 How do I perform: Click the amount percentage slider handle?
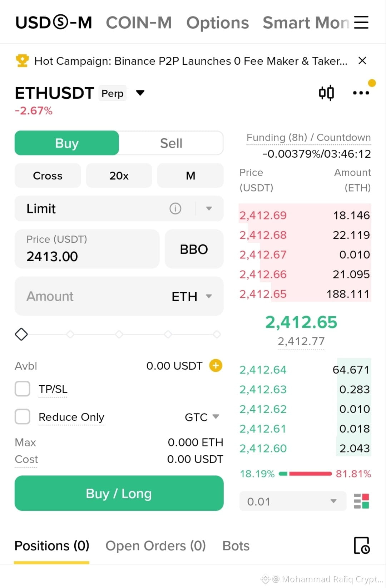point(21,334)
